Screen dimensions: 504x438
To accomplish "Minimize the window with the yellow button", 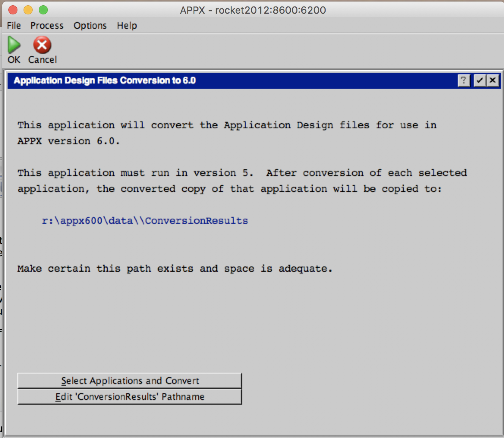I will 28,10.
